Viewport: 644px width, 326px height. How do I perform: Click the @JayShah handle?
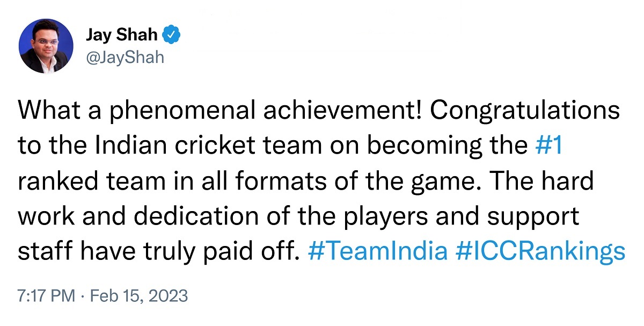[125, 57]
